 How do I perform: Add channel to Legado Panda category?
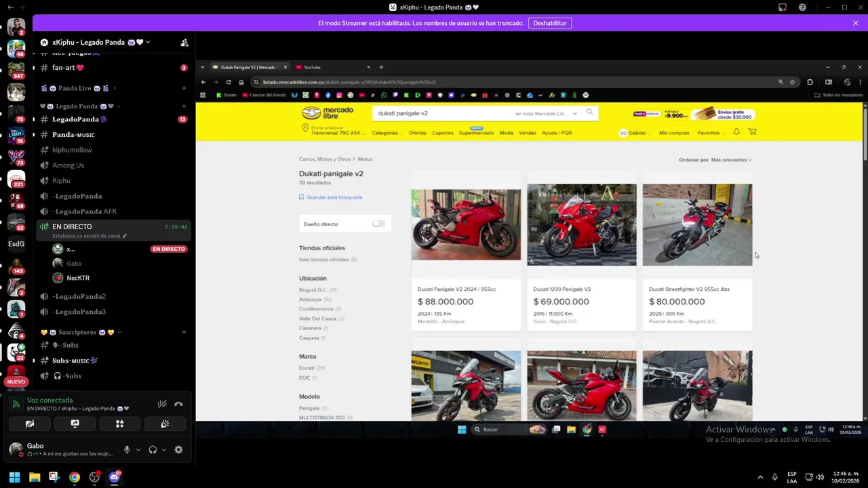[x=184, y=106]
